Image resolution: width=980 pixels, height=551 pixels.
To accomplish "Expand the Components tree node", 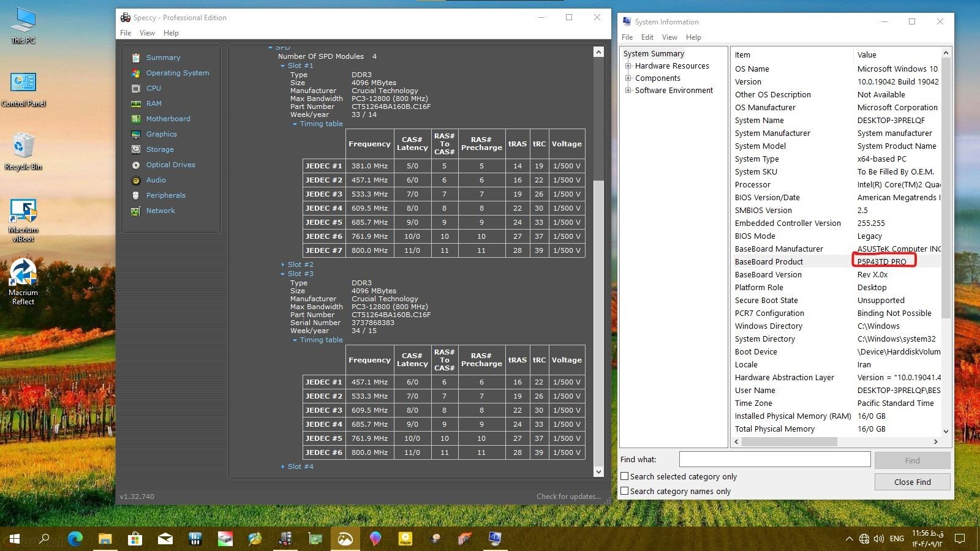I will pos(628,78).
